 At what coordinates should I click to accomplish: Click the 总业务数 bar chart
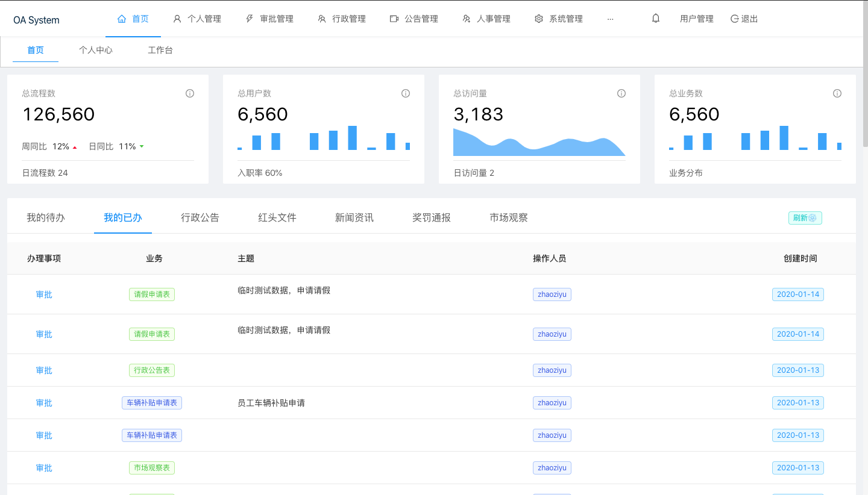[755, 138]
